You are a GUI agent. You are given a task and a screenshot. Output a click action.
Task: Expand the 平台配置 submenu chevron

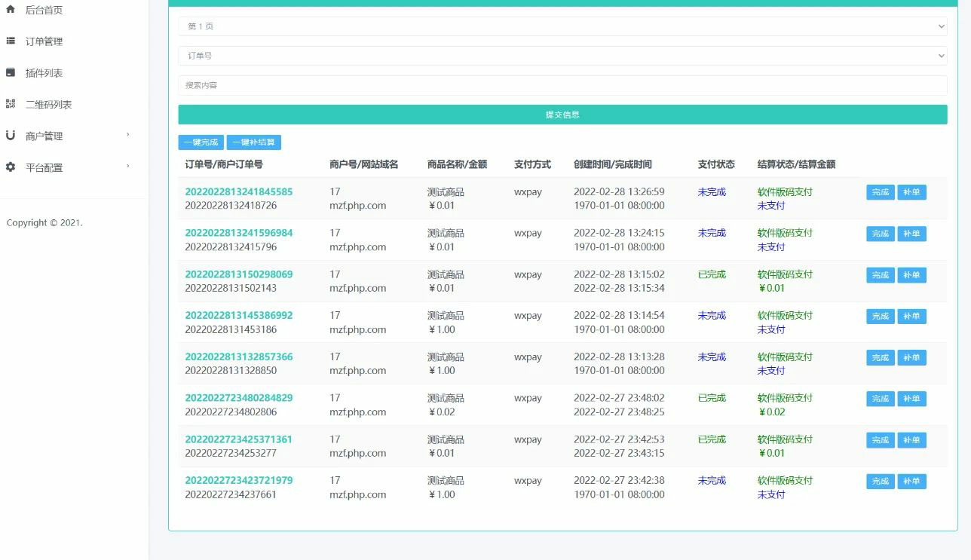(128, 167)
